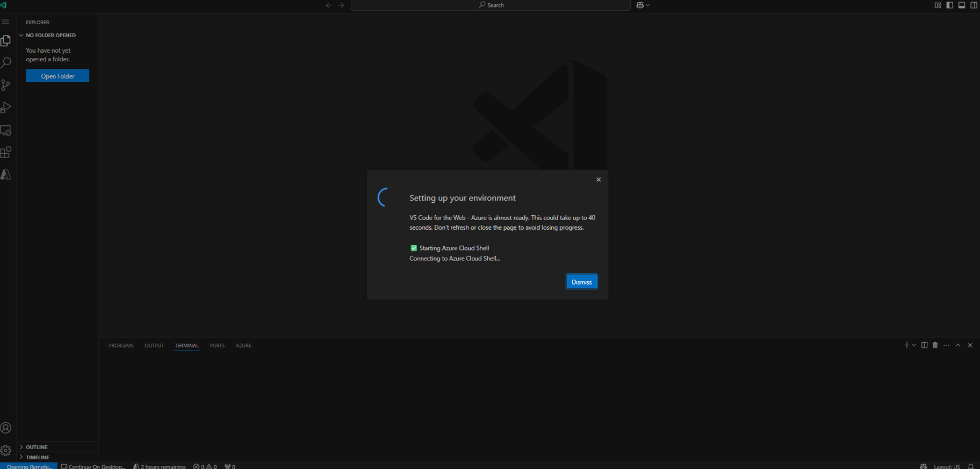Open Remote Explorer view in activity bar
The width and height of the screenshot is (980, 469).
(x=6, y=130)
